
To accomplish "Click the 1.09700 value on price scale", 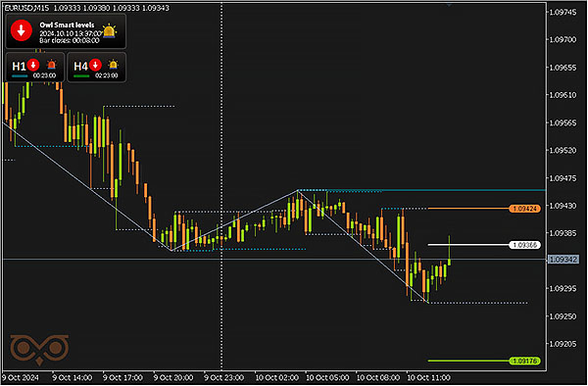I will [563, 40].
